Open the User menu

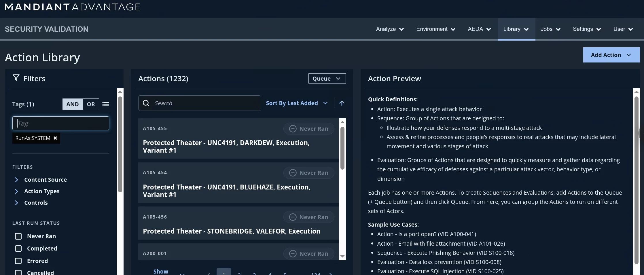coord(623,29)
